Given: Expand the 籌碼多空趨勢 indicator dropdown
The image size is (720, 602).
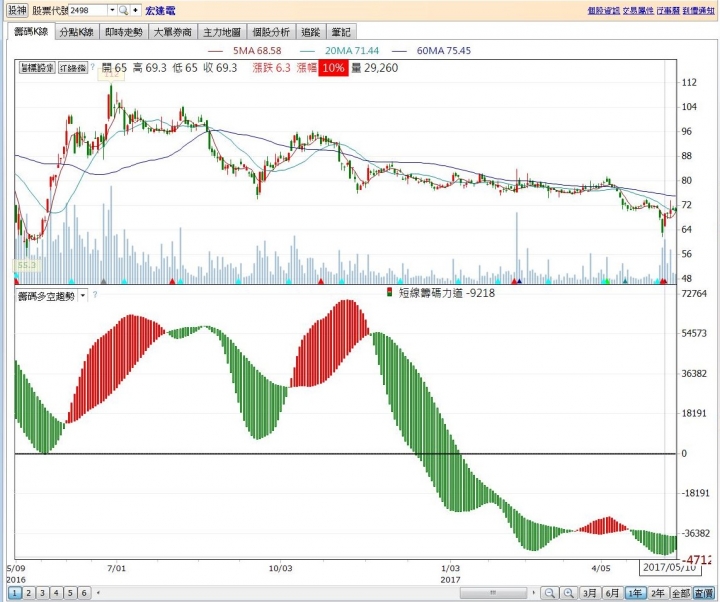Looking at the screenshot, I should [x=83, y=296].
